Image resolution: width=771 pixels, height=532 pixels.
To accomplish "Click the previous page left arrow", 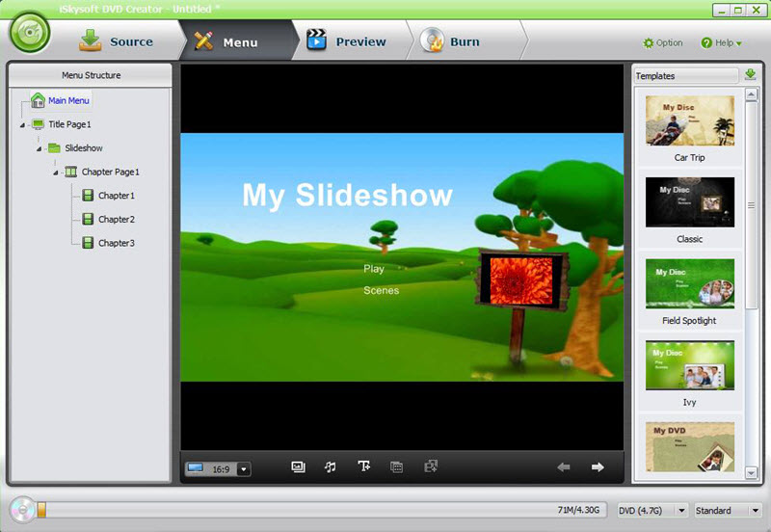I will (564, 467).
